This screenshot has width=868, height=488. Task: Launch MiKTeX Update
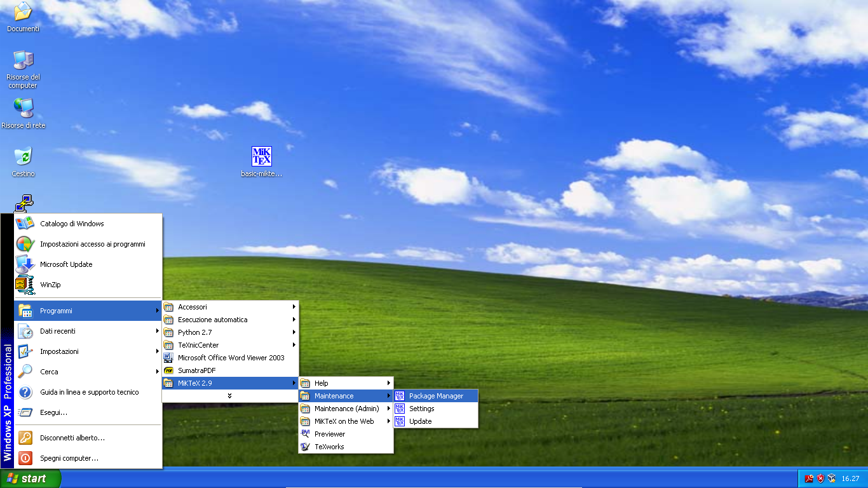pyautogui.click(x=436, y=421)
